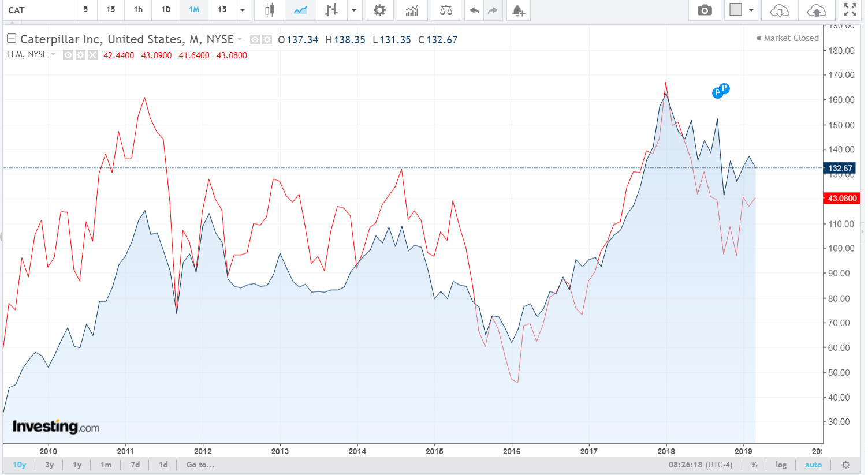Toggle auto scale
The height and width of the screenshot is (475, 868).
[813, 465]
